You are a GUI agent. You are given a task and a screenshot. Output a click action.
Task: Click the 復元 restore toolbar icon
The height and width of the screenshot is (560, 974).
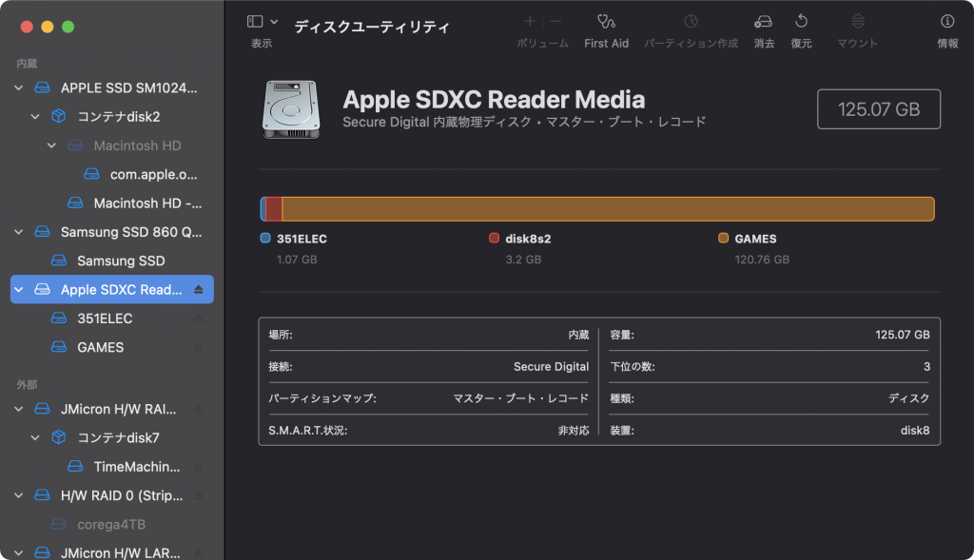pos(801,22)
